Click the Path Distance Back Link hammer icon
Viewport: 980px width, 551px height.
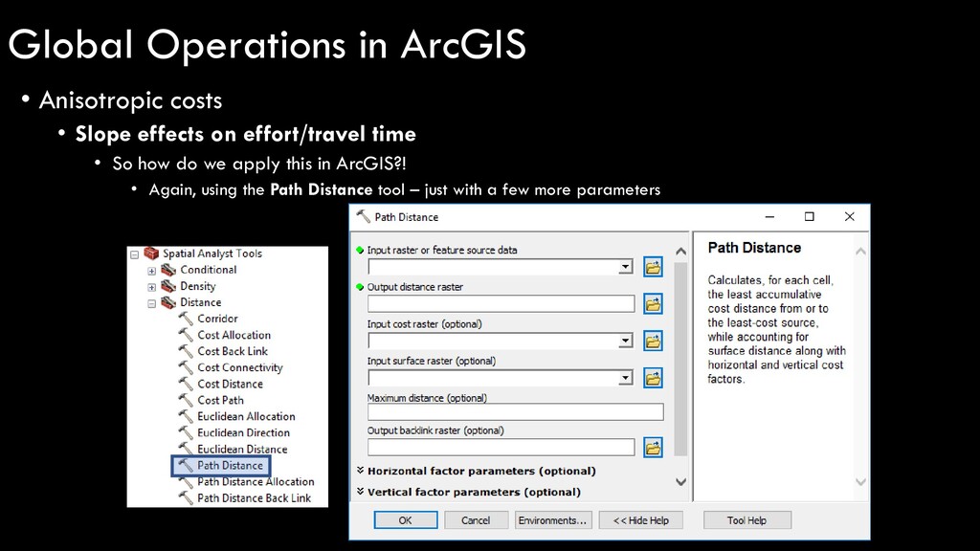point(186,497)
